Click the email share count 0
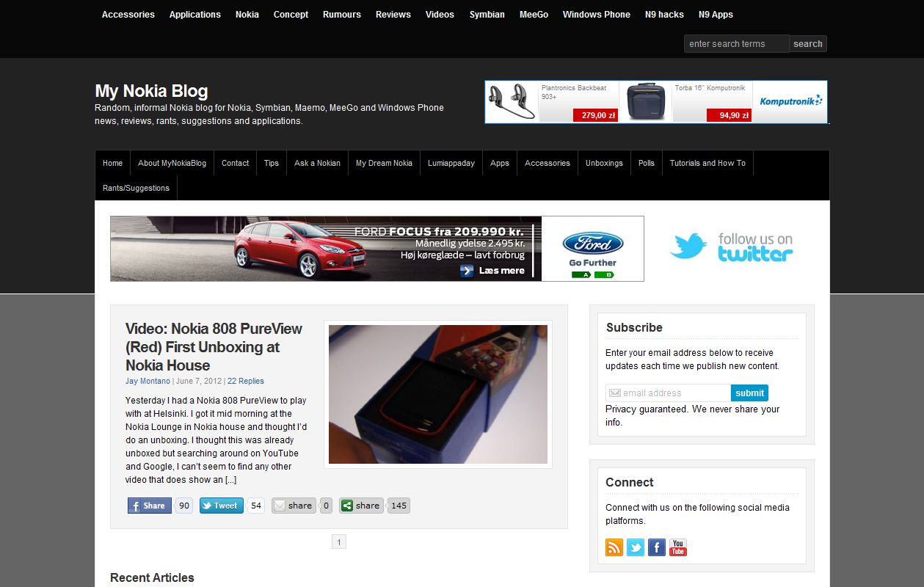The width and height of the screenshot is (924, 587). 326,506
